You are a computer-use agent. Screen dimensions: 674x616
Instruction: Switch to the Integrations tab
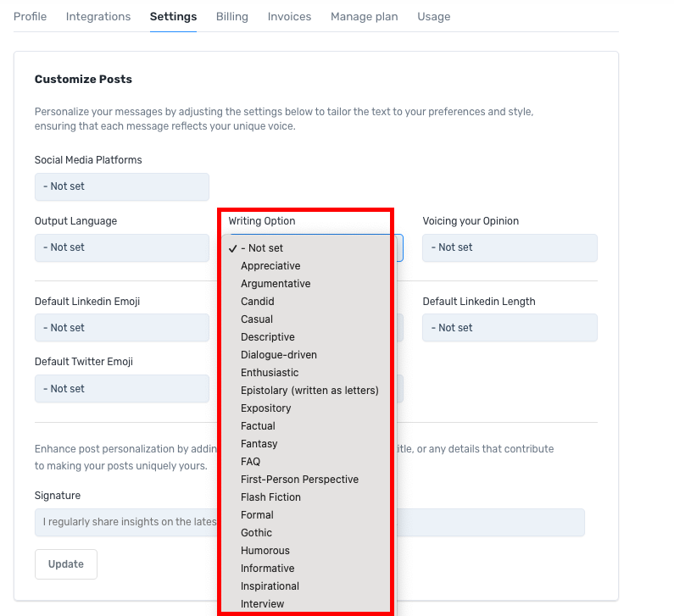tap(98, 16)
